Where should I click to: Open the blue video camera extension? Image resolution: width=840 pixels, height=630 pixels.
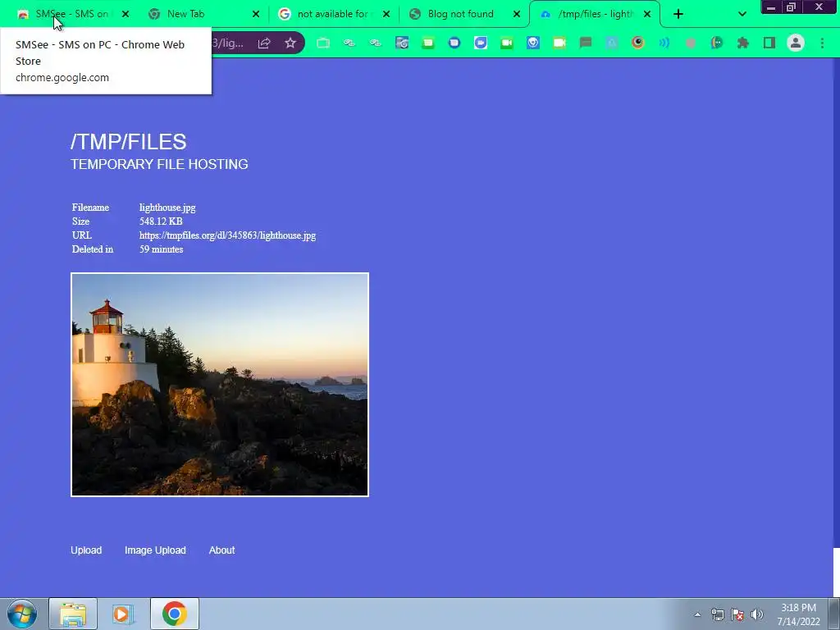click(481, 43)
